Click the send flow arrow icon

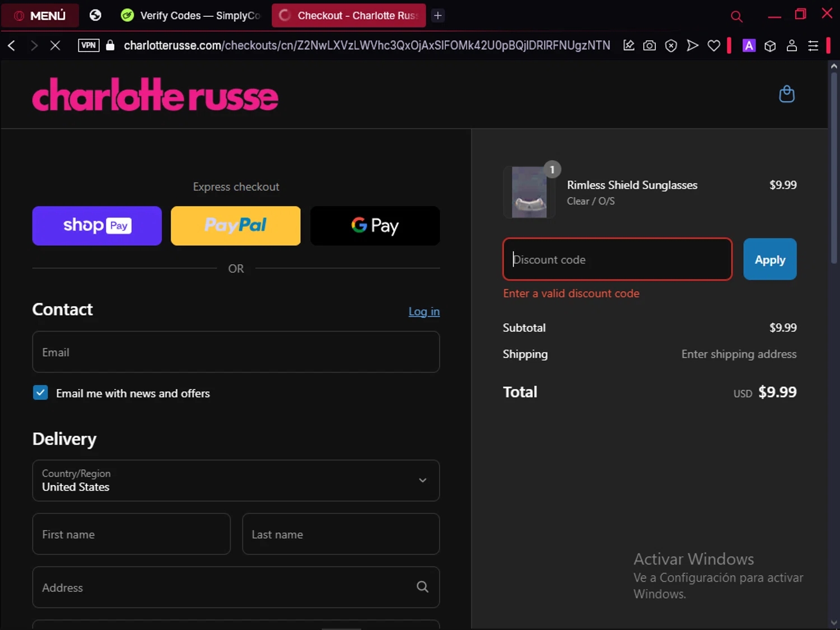pos(693,45)
